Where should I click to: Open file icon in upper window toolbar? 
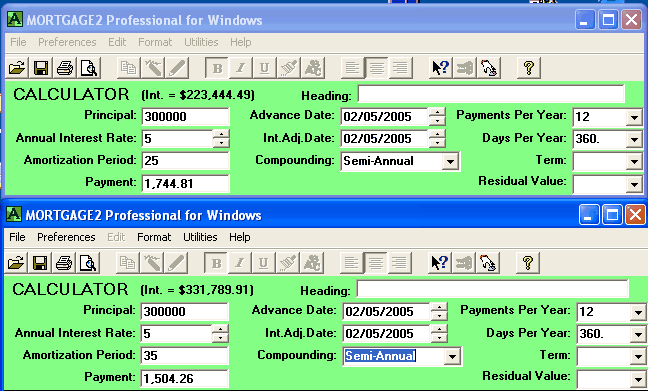[17, 68]
